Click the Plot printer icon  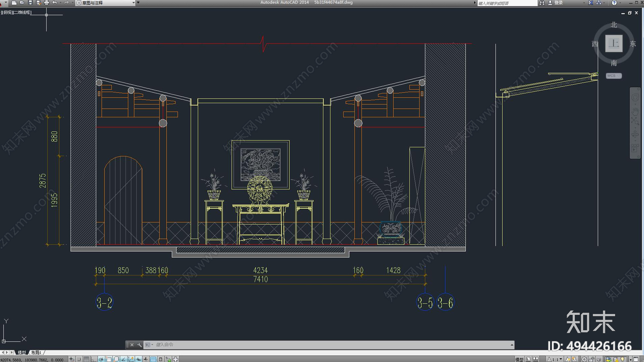tap(46, 3)
